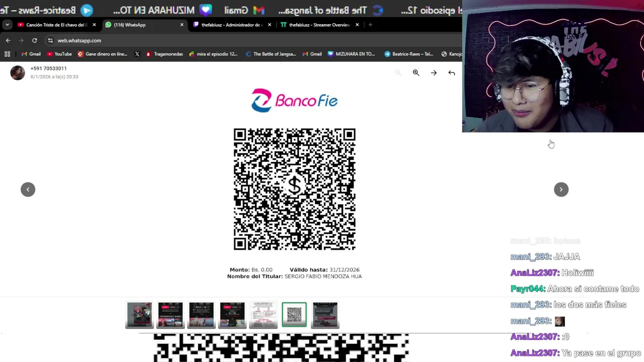Open the mira el episodio 12 bookmark
Image resolution: width=644 pixels, height=362 pixels.
tap(213, 54)
